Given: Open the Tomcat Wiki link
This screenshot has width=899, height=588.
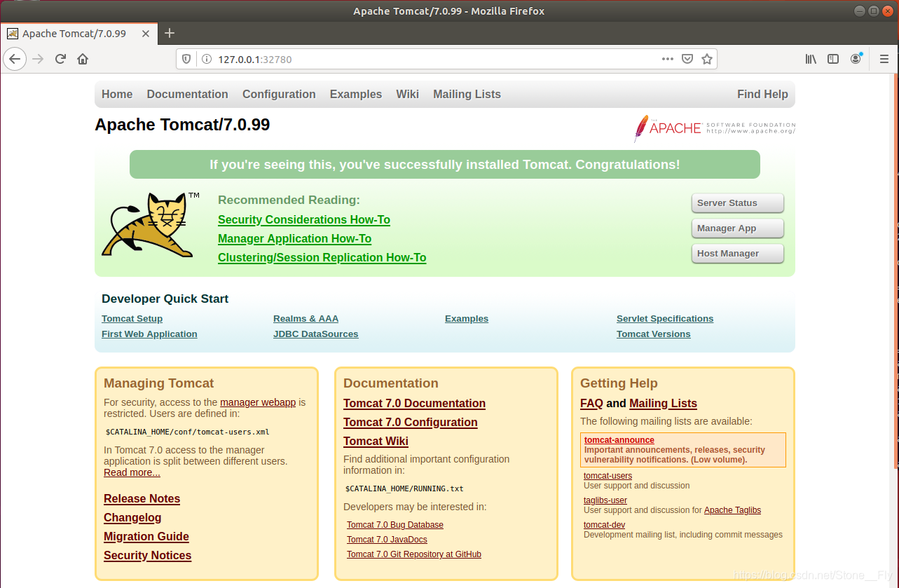Looking at the screenshot, I should coord(376,441).
